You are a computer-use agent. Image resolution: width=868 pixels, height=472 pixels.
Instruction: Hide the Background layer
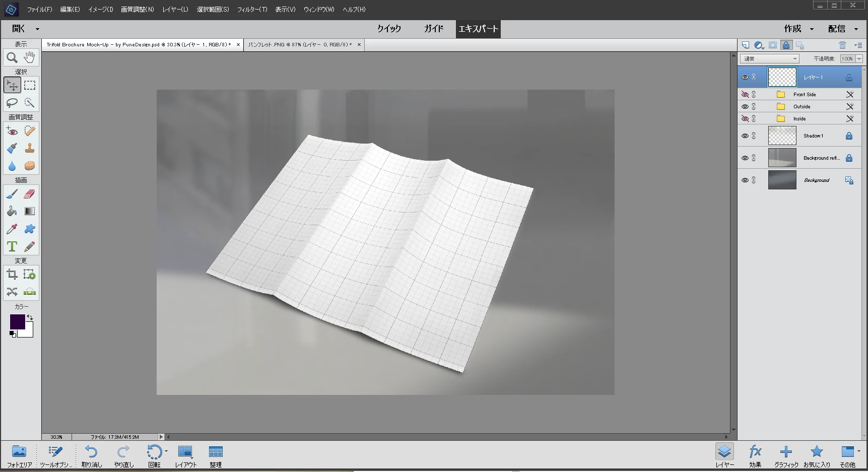click(745, 180)
